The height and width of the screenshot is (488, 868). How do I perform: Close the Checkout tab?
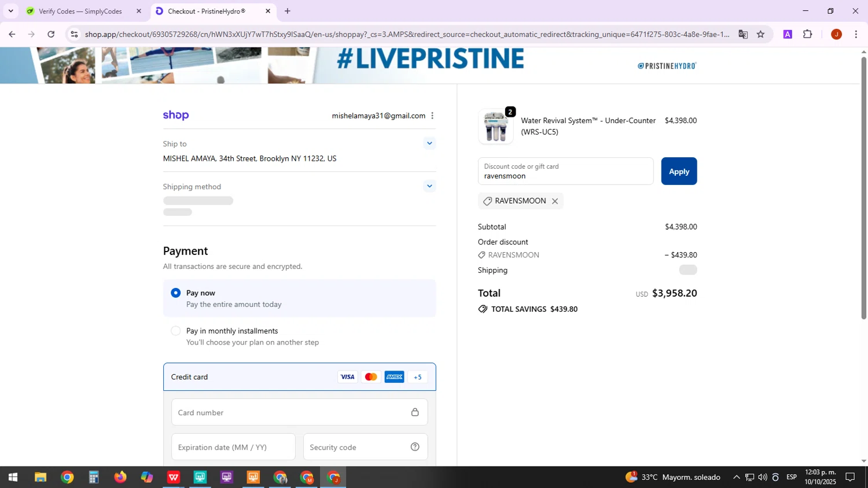click(268, 11)
